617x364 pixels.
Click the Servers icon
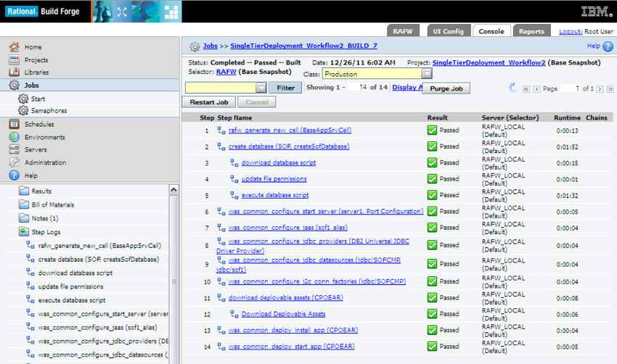click(15, 149)
